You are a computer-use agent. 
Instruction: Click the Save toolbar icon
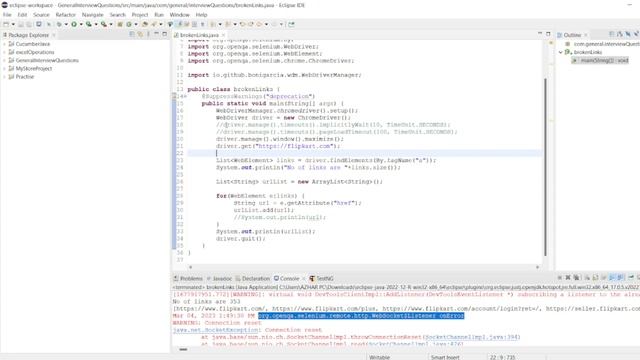point(20,24)
